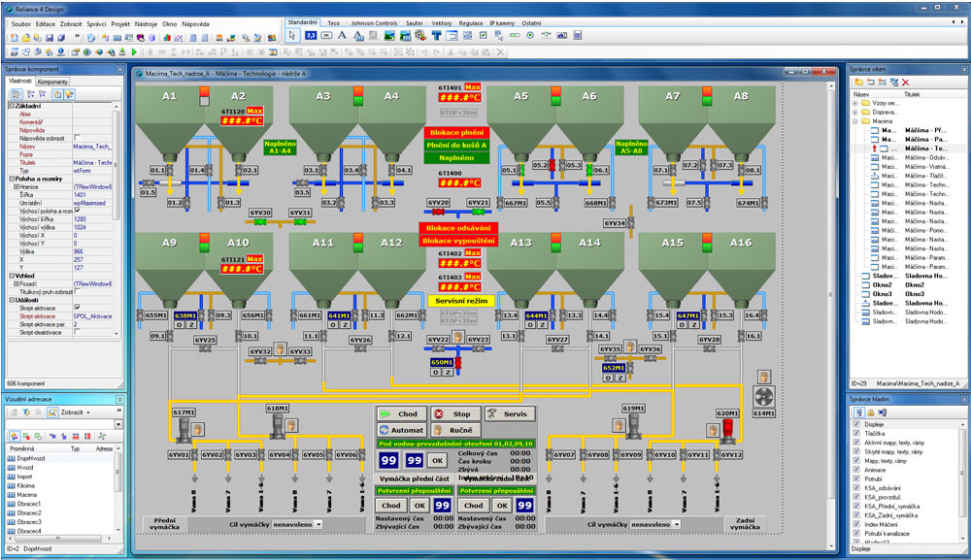This screenshot has height=560, width=971.
Task: Click the gray X delete icon in the edit toolbar
Action: [500, 52]
